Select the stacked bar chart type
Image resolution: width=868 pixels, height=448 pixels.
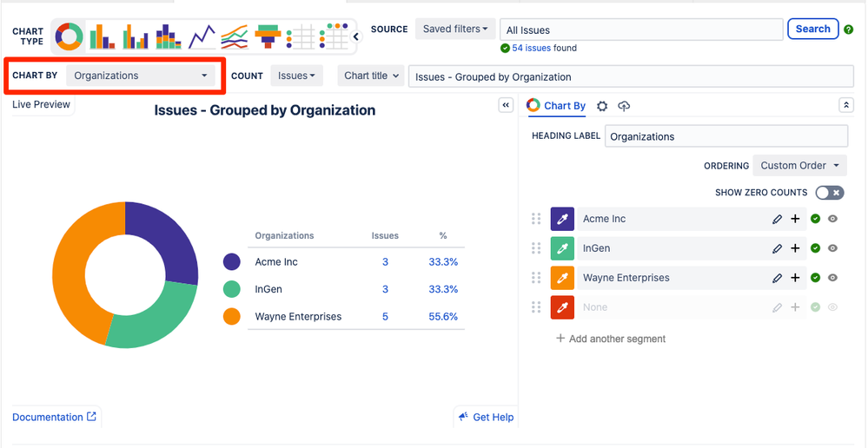pyautogui.click(x=169, y=37)
